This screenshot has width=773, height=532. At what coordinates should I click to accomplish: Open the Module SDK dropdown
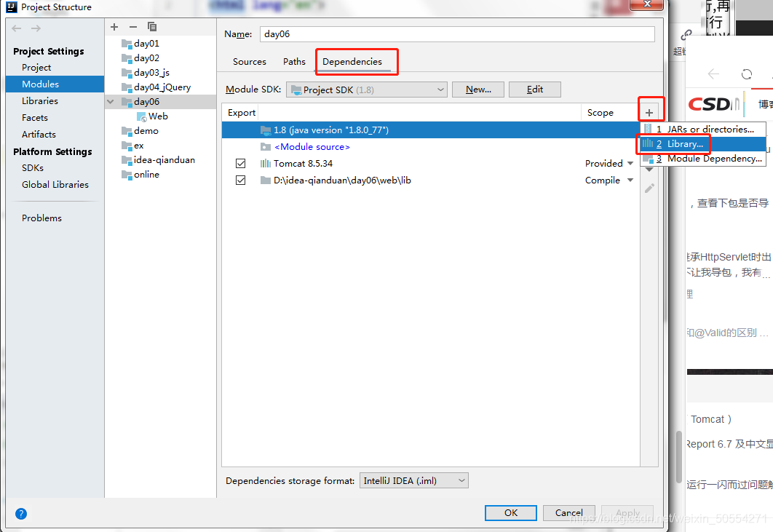[367, 90]
